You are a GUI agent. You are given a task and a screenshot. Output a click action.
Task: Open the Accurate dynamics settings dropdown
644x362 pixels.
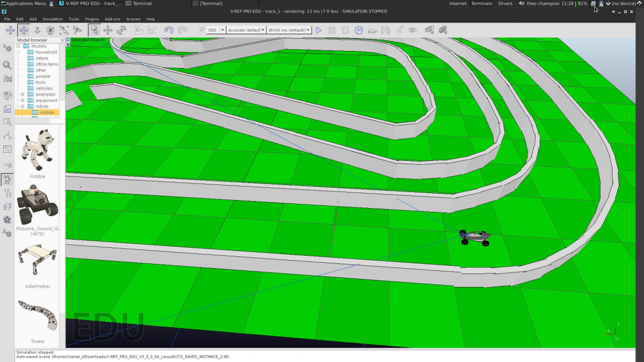[x=246, y=31]
